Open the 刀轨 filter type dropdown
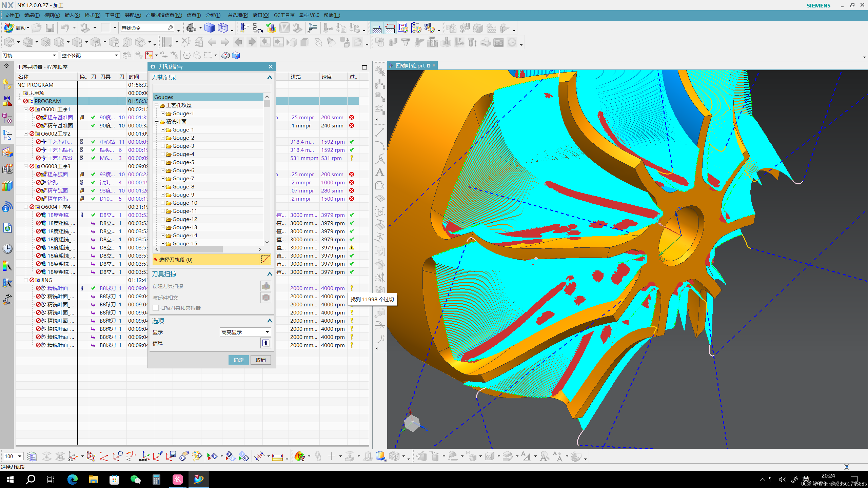Screen dimensions: 868x488 29,55
